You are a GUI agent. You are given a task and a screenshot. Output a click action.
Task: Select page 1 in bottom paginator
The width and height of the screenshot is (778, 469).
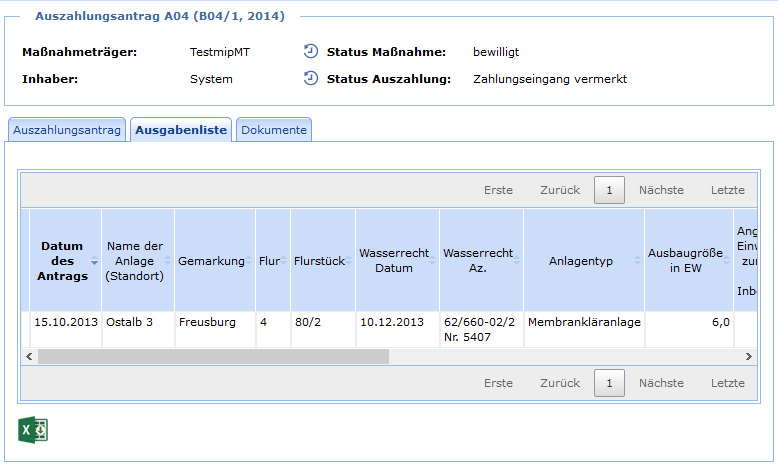click(x=609, y=383)
